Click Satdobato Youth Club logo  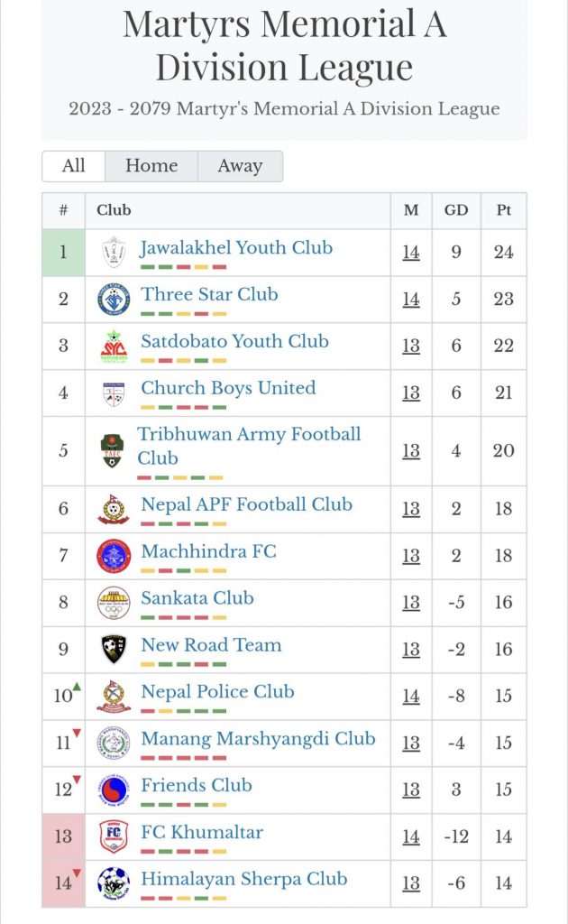pos(114,346)
